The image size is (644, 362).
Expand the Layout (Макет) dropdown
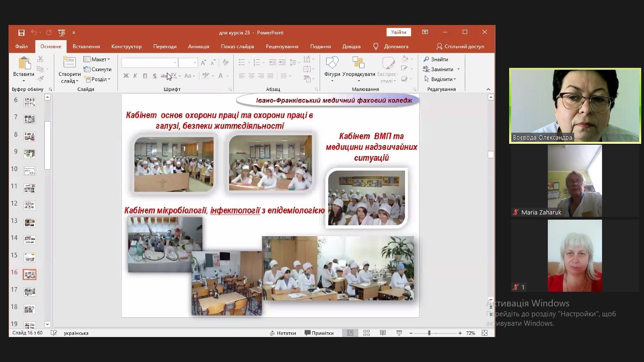(x=97, y=59)
